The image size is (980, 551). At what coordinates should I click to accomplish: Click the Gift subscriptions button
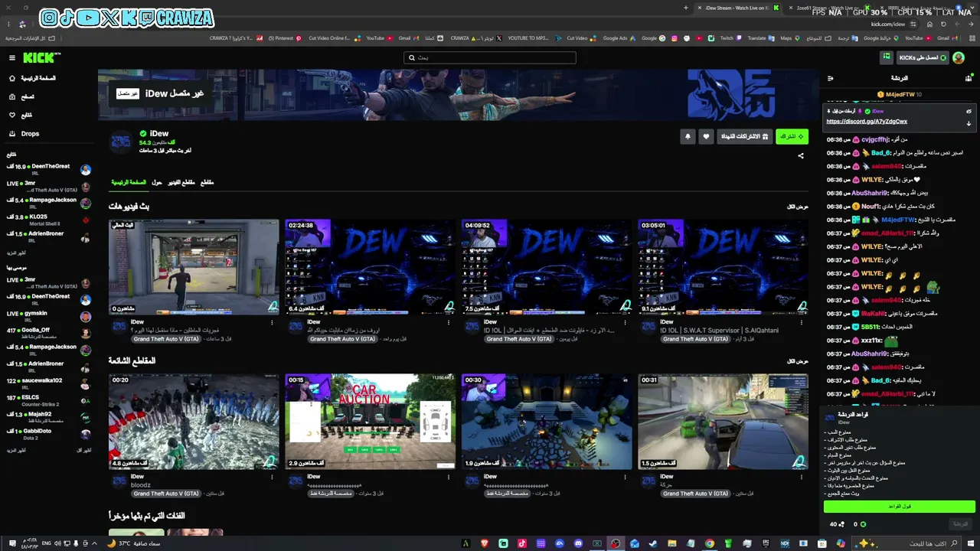(743, 136)
